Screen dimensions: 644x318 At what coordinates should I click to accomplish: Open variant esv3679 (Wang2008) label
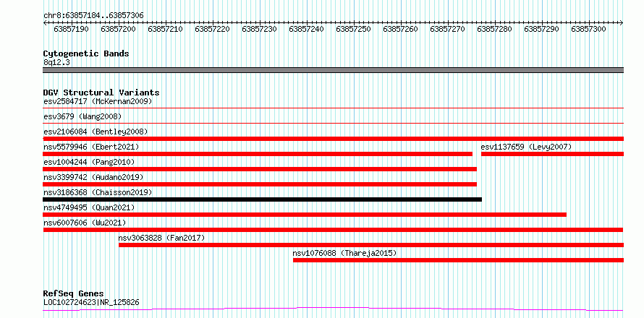click(x=82, y=116)
